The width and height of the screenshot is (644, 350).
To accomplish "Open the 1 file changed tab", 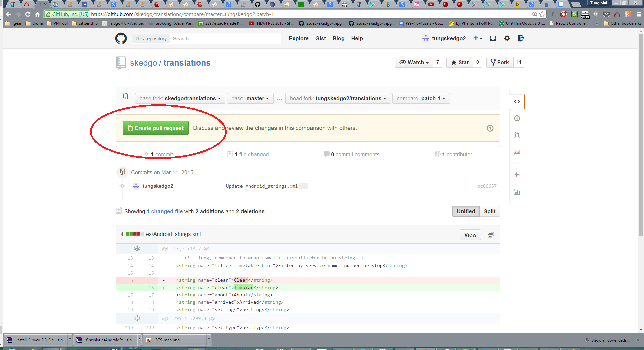I will [248, 154].
